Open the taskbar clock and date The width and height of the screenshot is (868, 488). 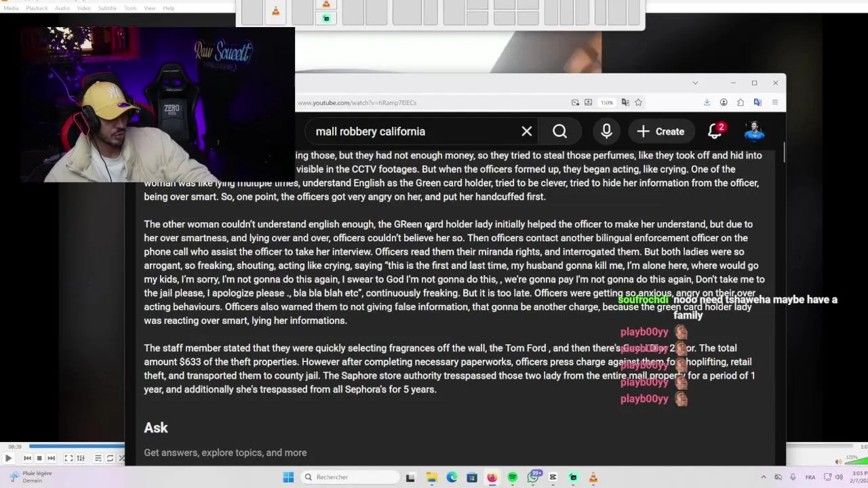(859, 477)
